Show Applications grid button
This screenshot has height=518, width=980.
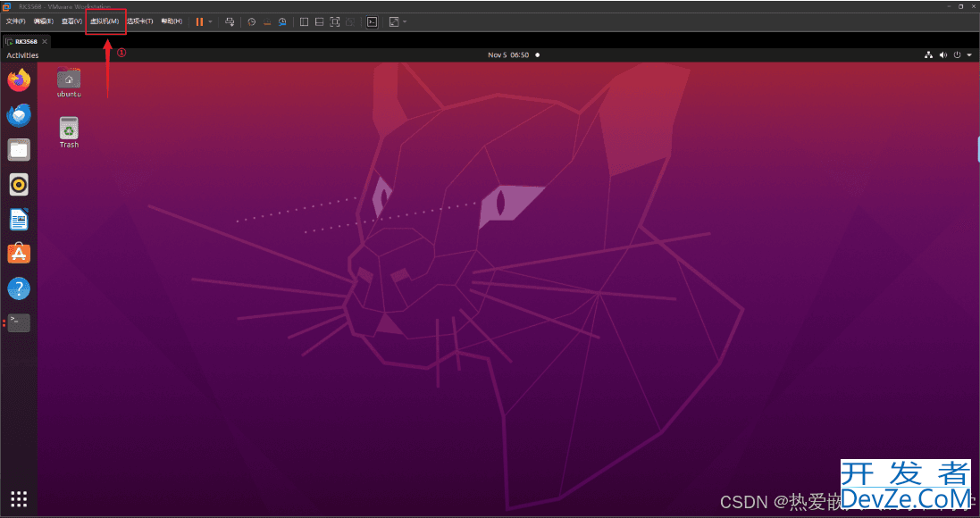coord(19,498)
